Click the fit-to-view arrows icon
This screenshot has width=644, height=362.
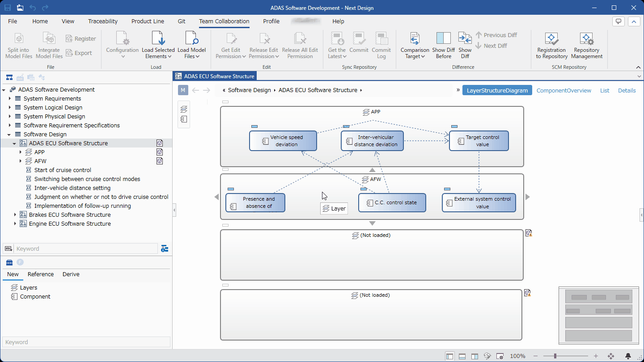point(611,356)
